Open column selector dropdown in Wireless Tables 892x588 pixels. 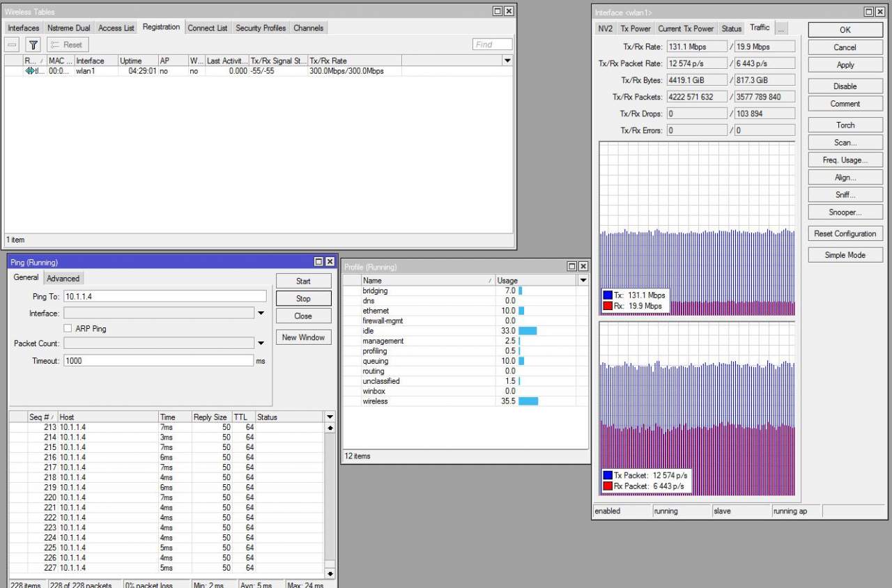(507, 61)
